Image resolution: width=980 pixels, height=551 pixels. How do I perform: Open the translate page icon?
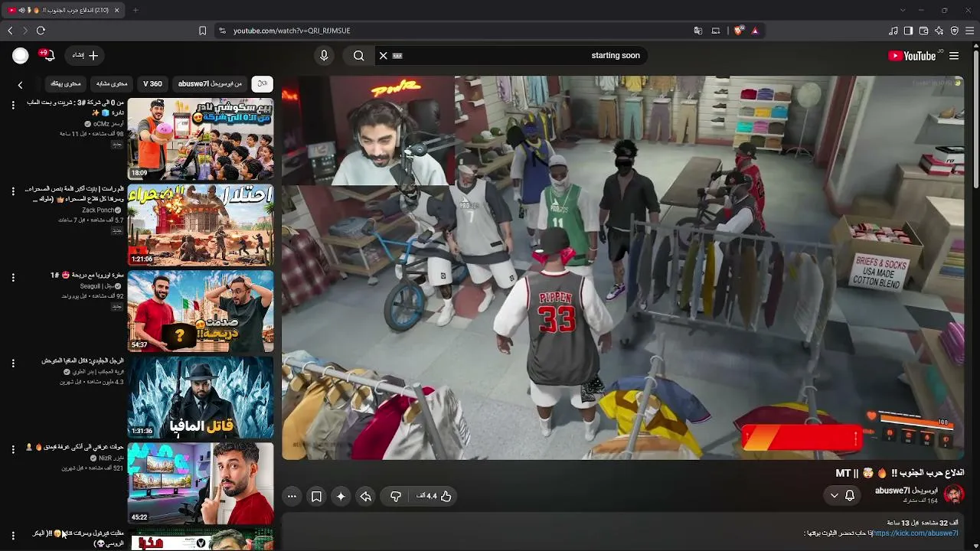coord(698,31)
